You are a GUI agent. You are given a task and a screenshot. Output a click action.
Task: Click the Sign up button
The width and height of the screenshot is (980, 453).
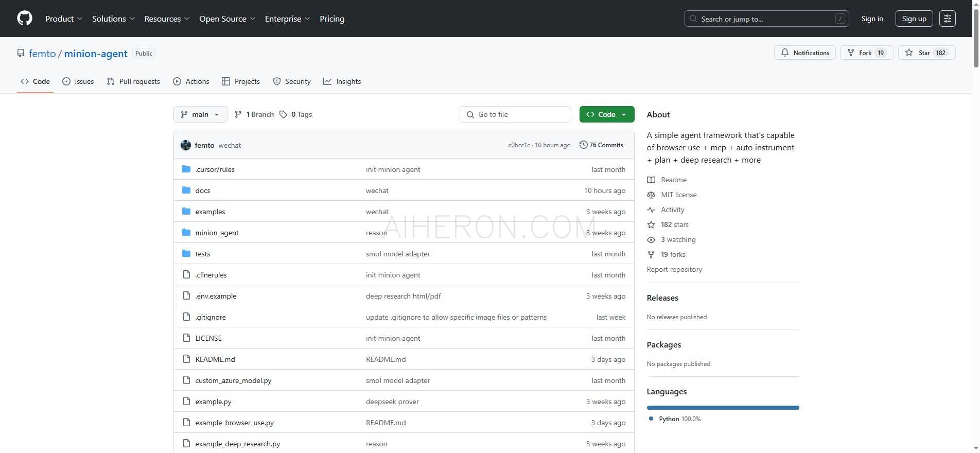tap(914, 19)
